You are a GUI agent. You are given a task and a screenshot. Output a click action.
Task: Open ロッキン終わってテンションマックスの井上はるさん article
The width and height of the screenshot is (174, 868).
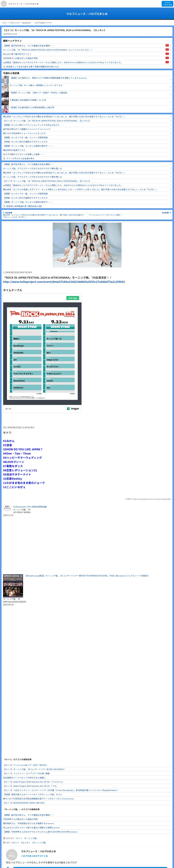click(x=31, y=125)
